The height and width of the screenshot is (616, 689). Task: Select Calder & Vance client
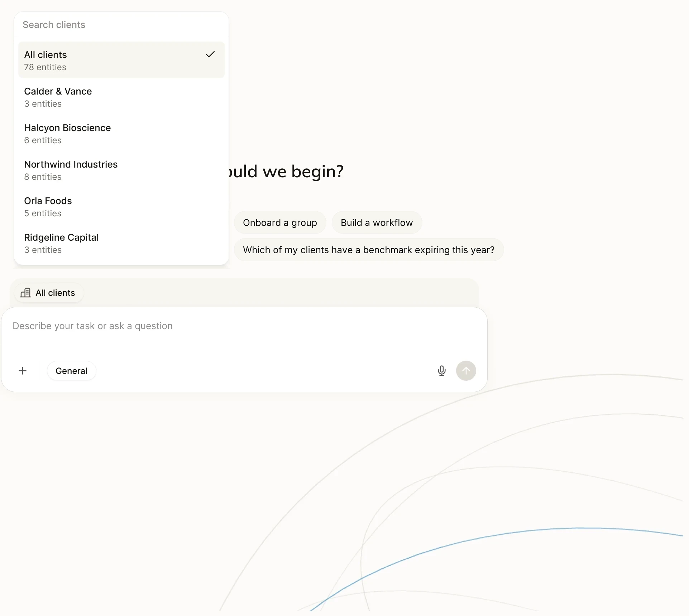(x=121, y=97)
